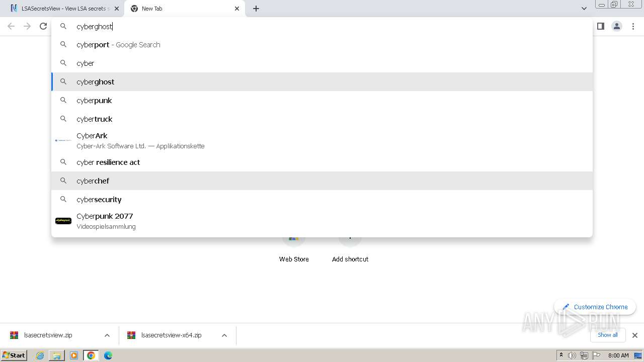The width and height of the screenshot is (644, 362).
Task: Close the New Tab tab
Action: point(237,9)
